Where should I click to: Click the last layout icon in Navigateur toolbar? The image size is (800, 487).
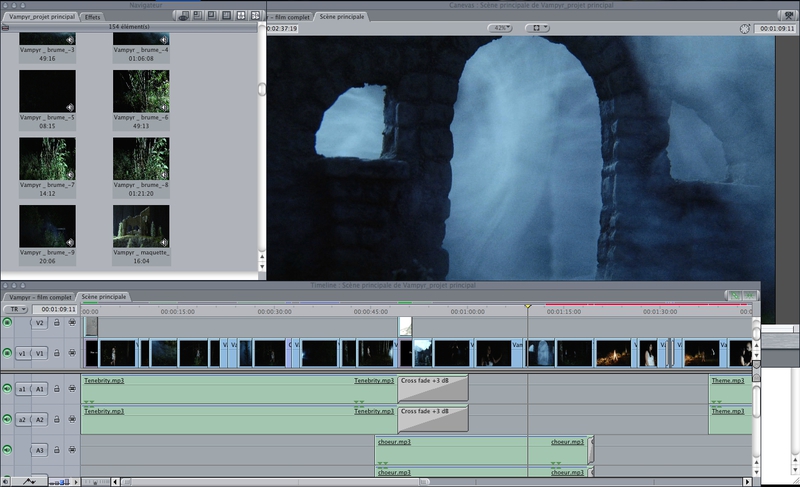coord(255,16)
